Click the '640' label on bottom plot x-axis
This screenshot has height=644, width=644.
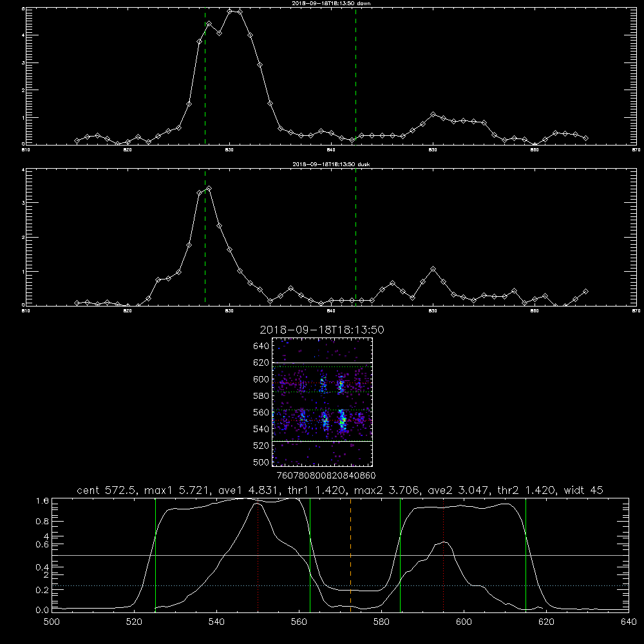coord(629,622)
